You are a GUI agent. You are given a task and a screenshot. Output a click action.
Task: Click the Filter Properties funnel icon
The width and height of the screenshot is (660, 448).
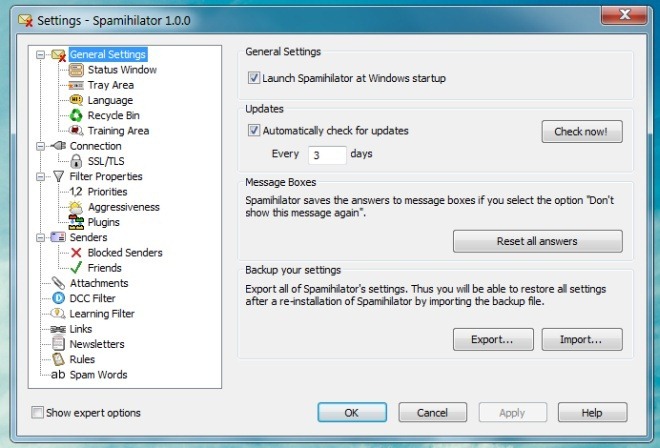tap(59, 176)
